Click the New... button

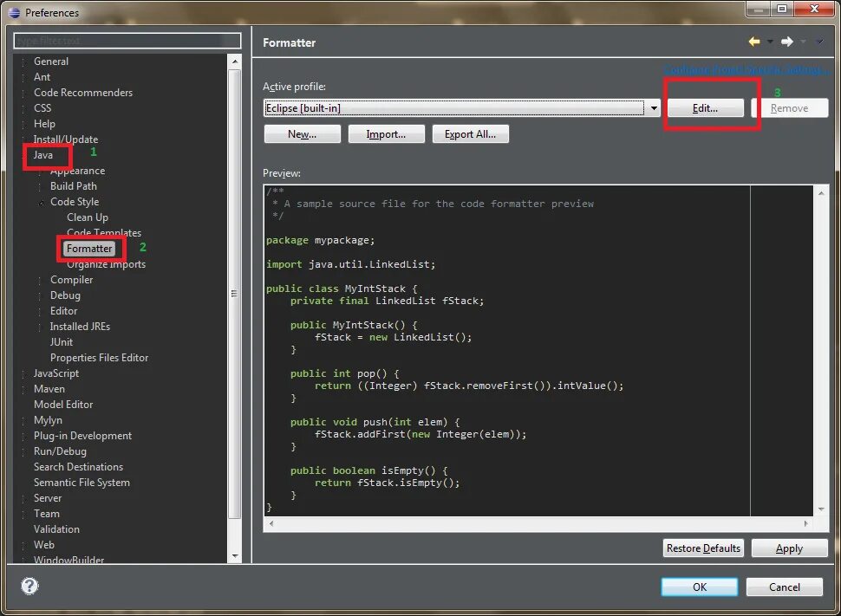[x=302, y=134]
